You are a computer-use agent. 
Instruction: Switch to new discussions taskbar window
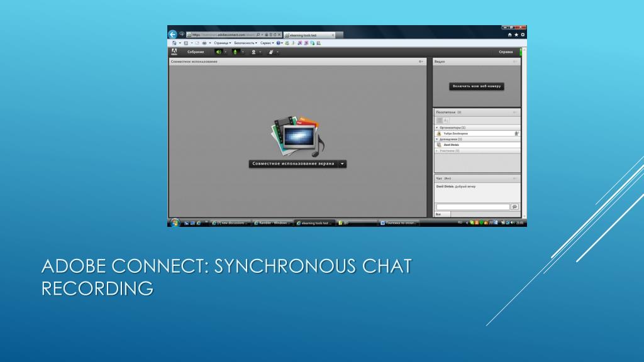pyautogui.click(x=230, y=223)
